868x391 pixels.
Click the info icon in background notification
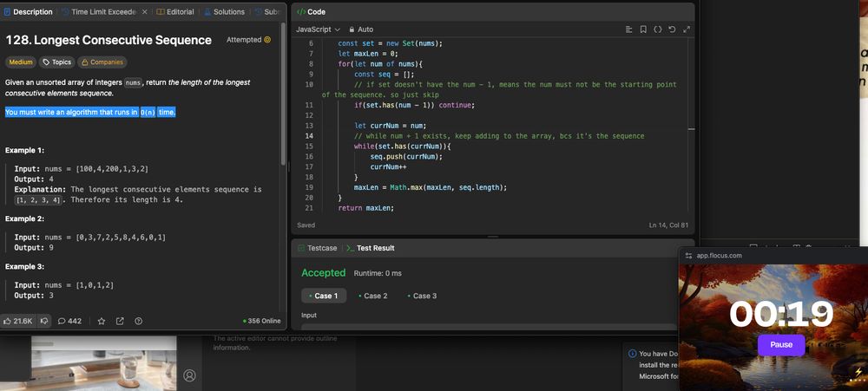click(632, 354)
